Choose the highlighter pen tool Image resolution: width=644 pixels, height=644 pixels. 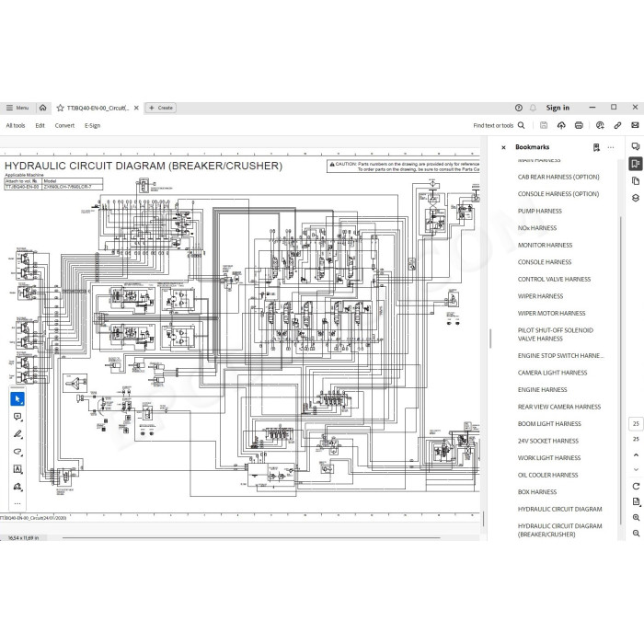pyautogui.click(x=17, y=434)
